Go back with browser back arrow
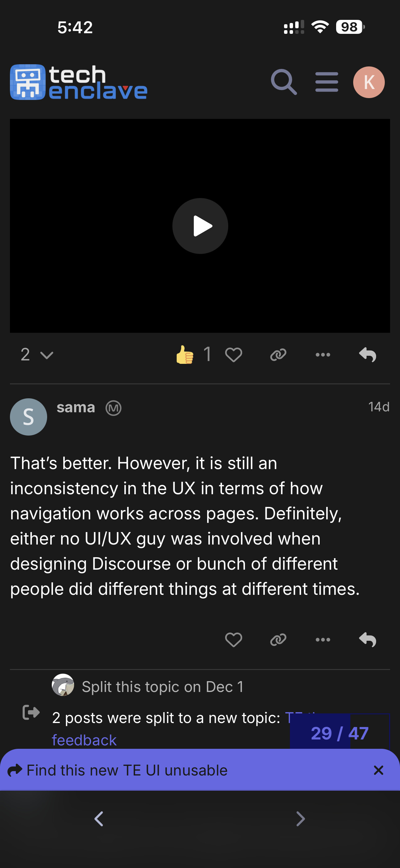 (99, 819)
